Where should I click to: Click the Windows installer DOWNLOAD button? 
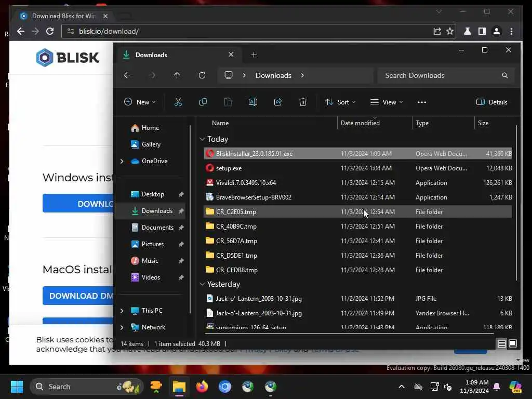point(78,203)
